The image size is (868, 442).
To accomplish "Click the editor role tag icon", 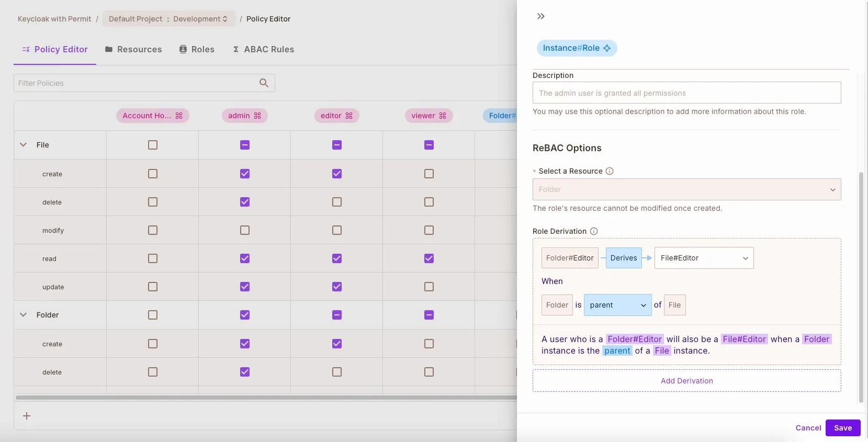I will coord(349,116).
